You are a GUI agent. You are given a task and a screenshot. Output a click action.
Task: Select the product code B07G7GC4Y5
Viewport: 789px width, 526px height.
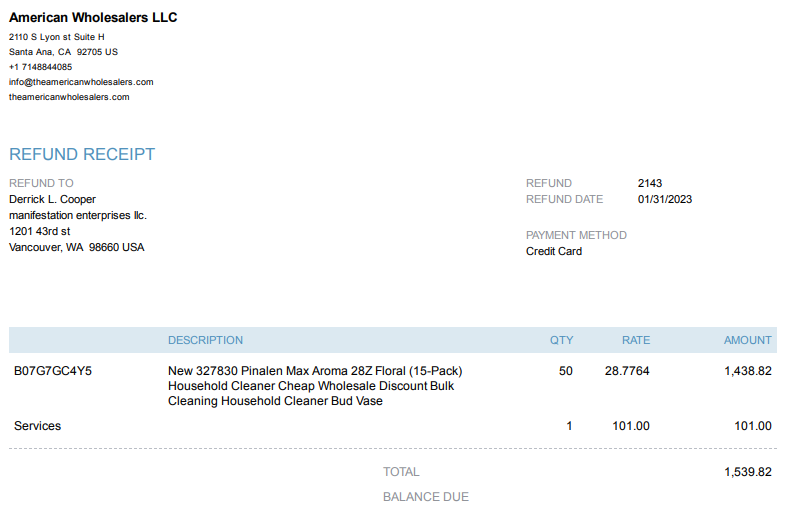(53, 371)
